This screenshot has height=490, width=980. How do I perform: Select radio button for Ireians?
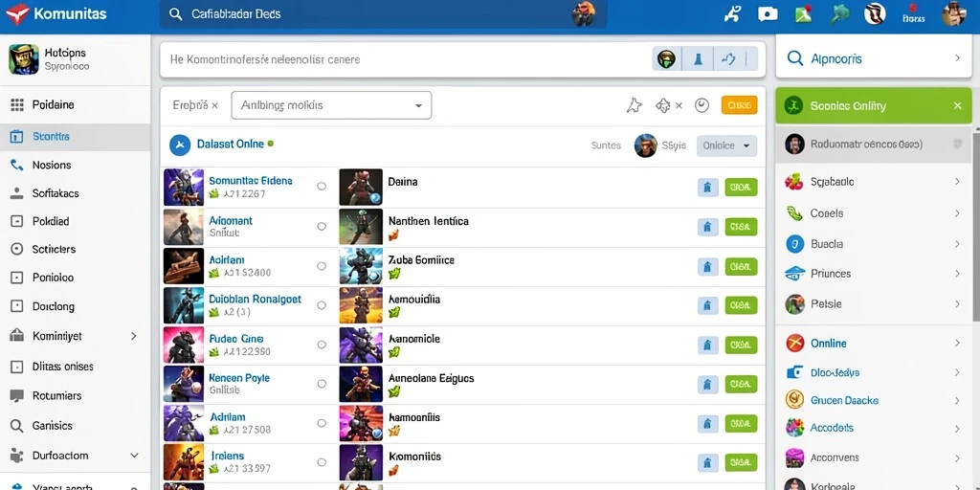click(x=322, y=462)
